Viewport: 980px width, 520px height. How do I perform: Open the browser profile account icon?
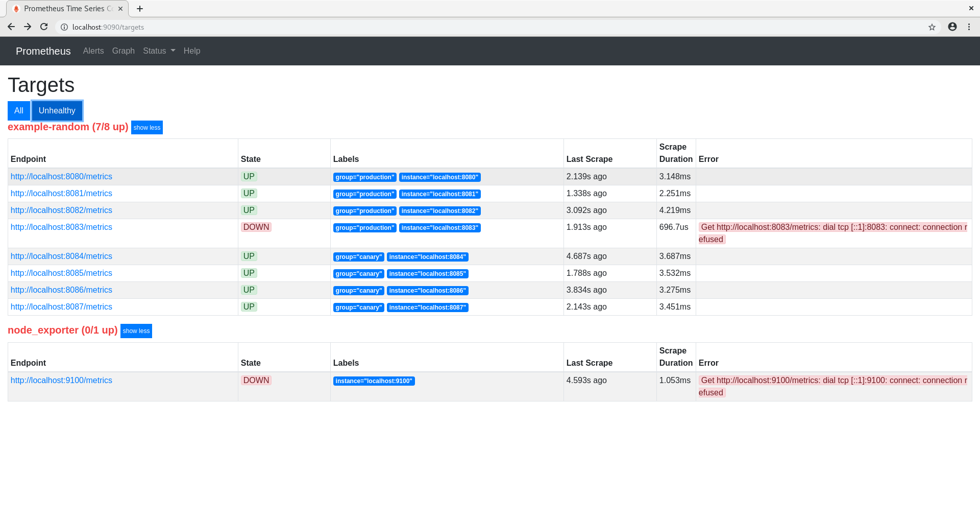click(x=952, y=27)
